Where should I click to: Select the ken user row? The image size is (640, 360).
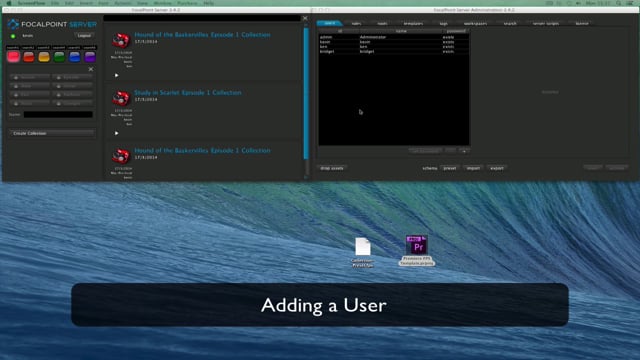pyautogui.click(x=394, y=47)
